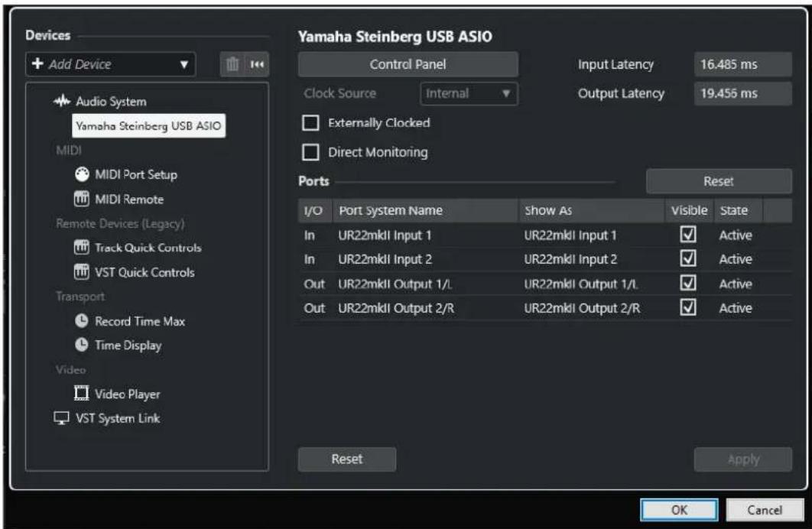Click the Time Display clock icon

point(82,345)
